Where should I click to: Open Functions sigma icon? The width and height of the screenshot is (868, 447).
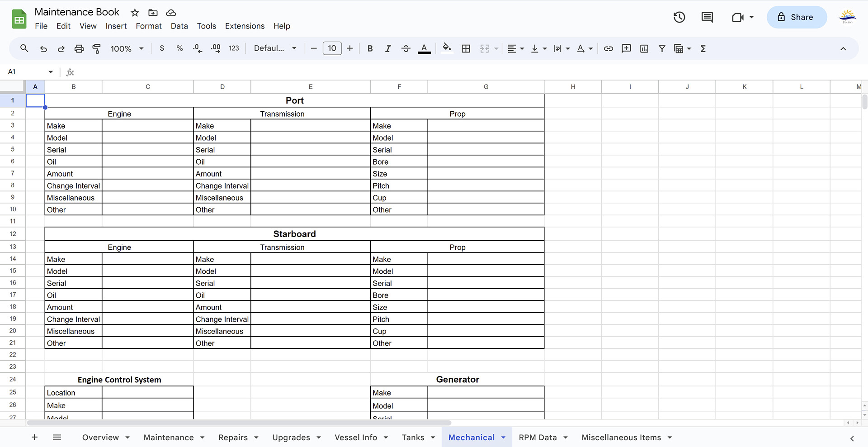pos(703,48)
